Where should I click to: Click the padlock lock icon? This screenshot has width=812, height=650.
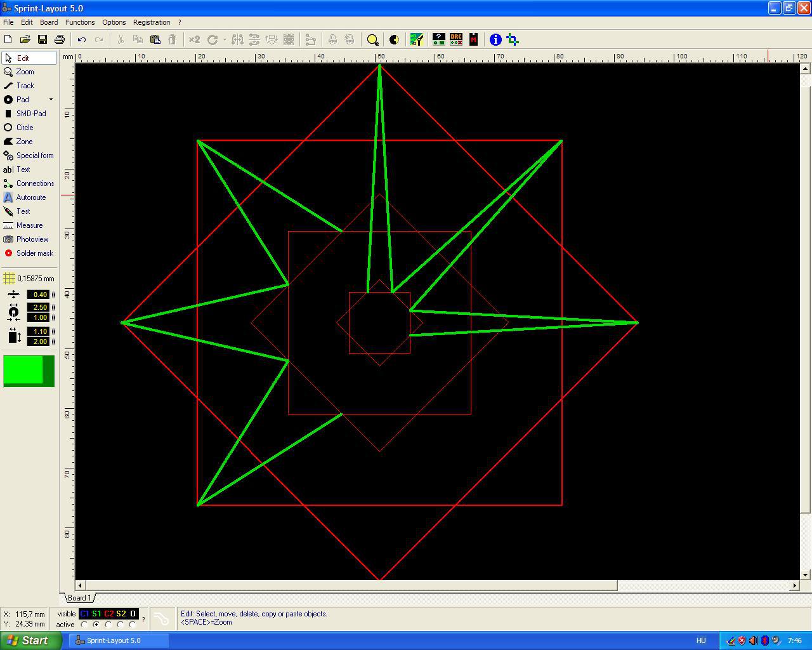332,39
